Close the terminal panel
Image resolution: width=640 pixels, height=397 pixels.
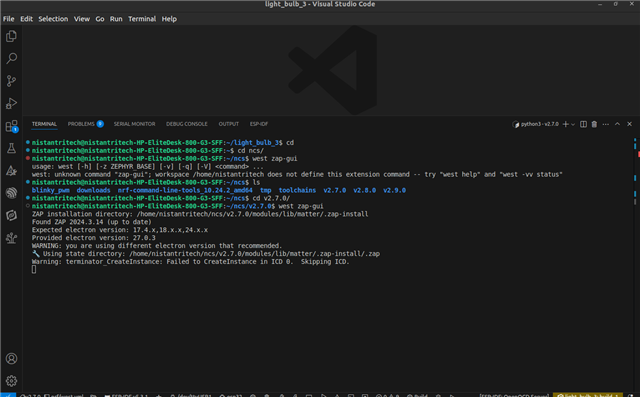629,124
